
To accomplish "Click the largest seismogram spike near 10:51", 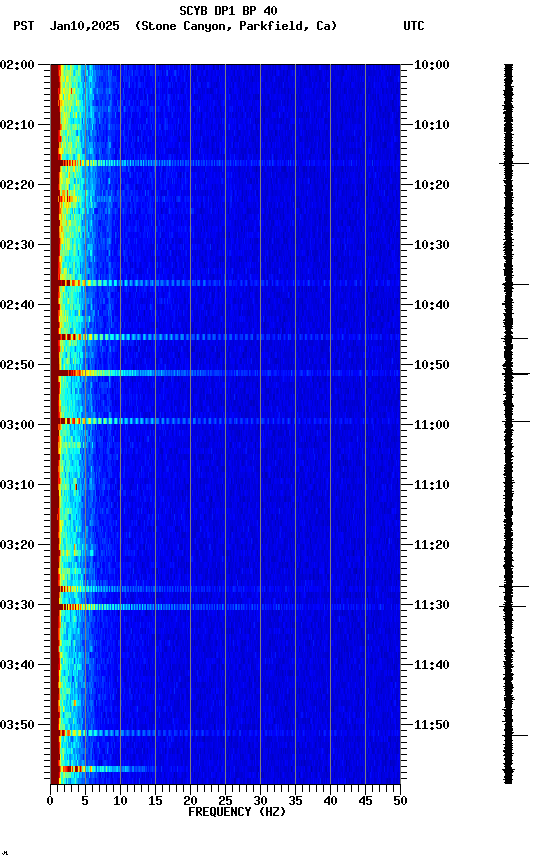I will coord(516,374).
